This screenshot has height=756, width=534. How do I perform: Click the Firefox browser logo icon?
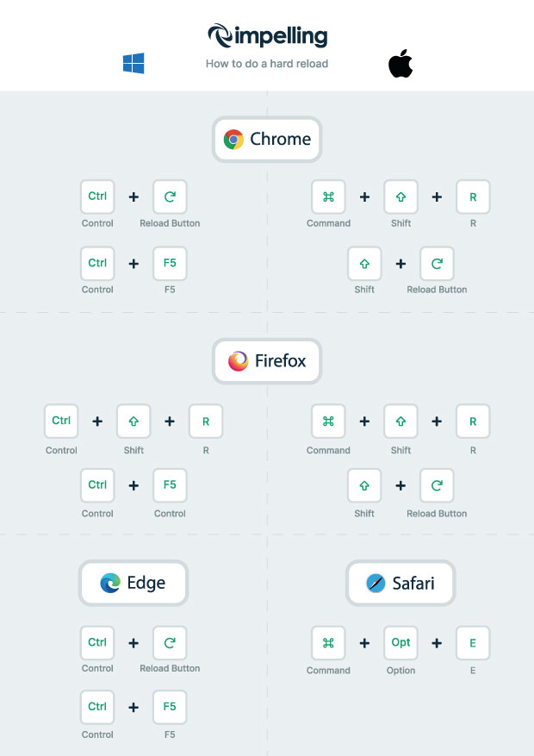pos(239,361)
